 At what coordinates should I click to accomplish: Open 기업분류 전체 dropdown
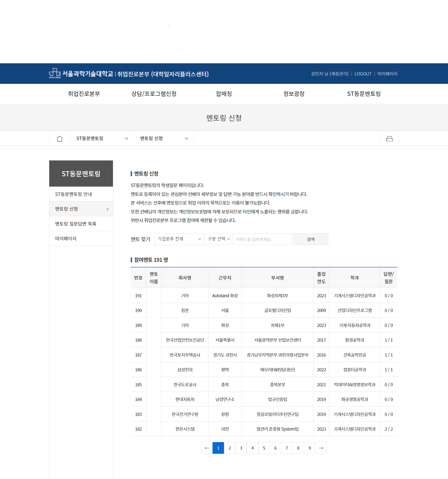coord(179,239)
